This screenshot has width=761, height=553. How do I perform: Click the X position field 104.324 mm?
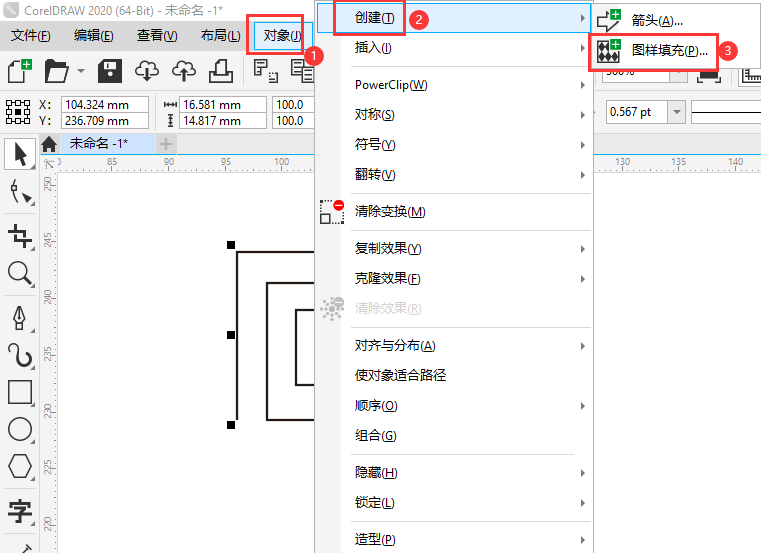[x=105, y=104]
